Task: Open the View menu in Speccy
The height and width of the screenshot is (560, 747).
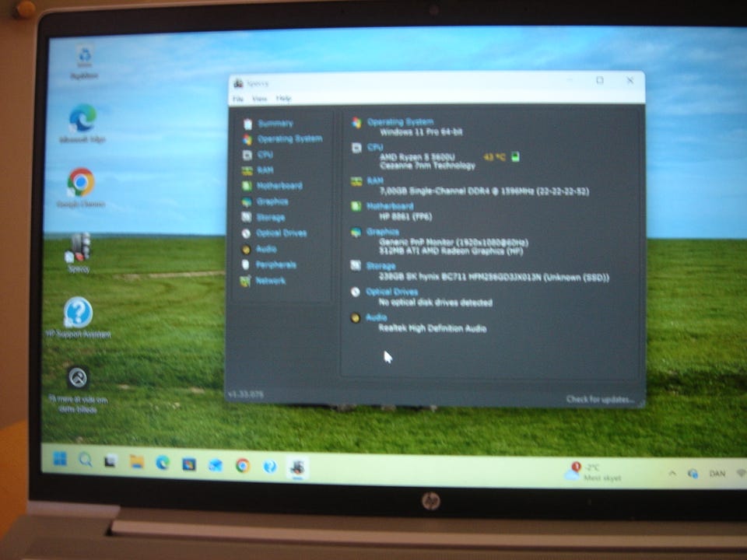Action: (x=259, y=99)
